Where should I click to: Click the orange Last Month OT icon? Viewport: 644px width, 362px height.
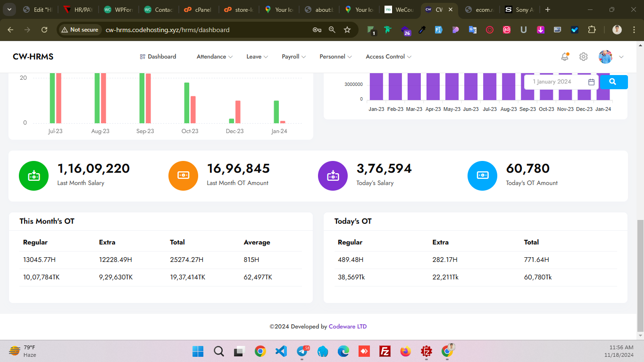point(183,176)
